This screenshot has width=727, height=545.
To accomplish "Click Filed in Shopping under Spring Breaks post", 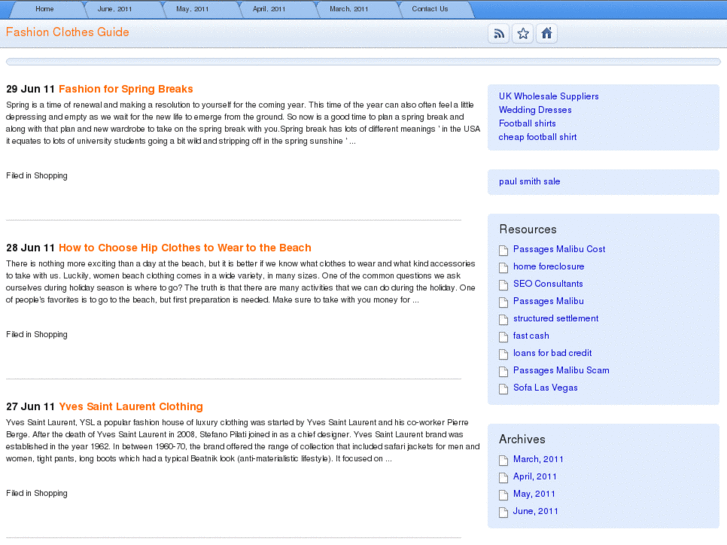I will tap(37, 176).
